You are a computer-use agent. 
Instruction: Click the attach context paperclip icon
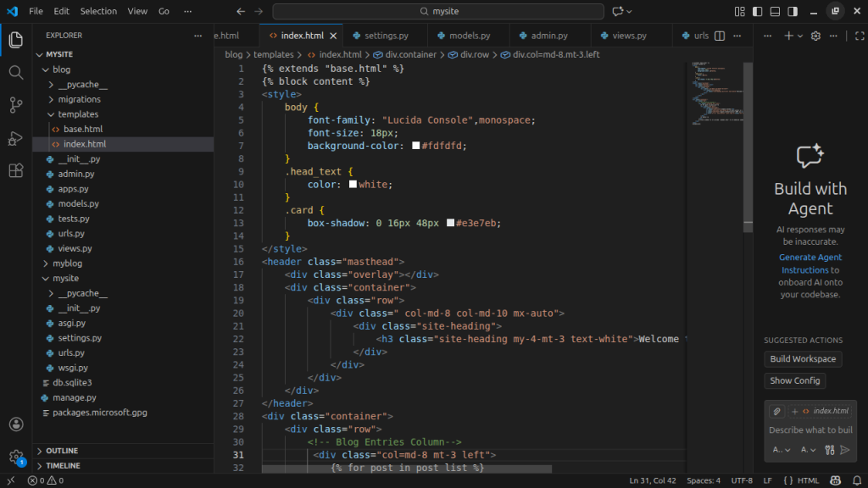point(776,411)
